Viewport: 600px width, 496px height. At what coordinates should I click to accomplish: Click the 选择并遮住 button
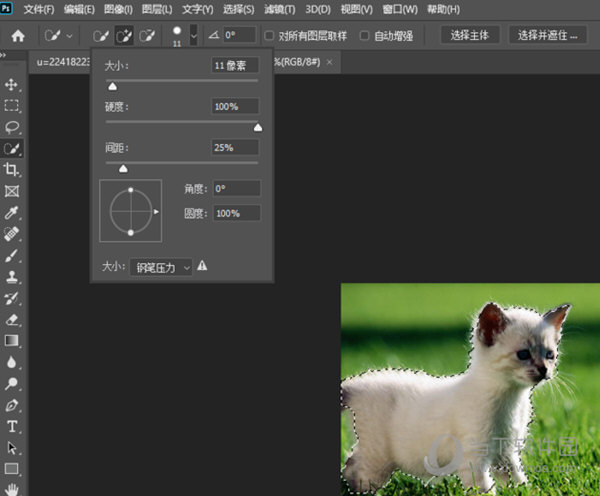pos(548,36)
